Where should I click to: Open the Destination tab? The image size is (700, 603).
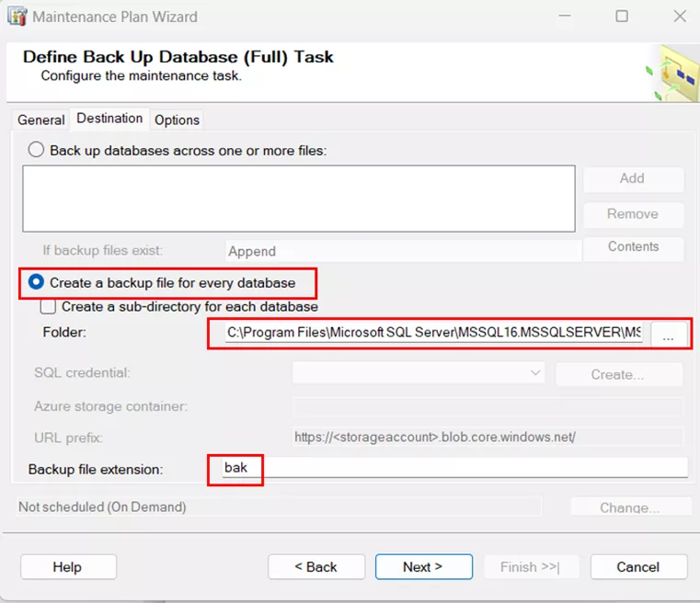109,119
